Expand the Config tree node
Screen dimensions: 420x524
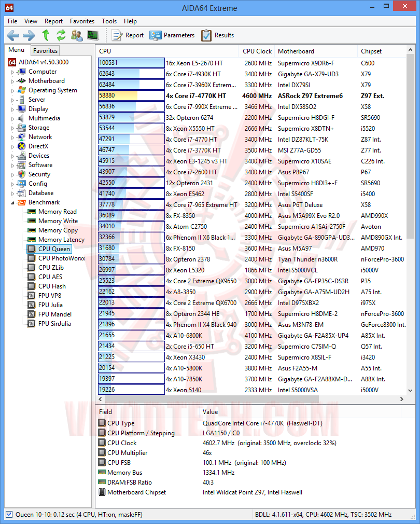click(x=12, y=184)
